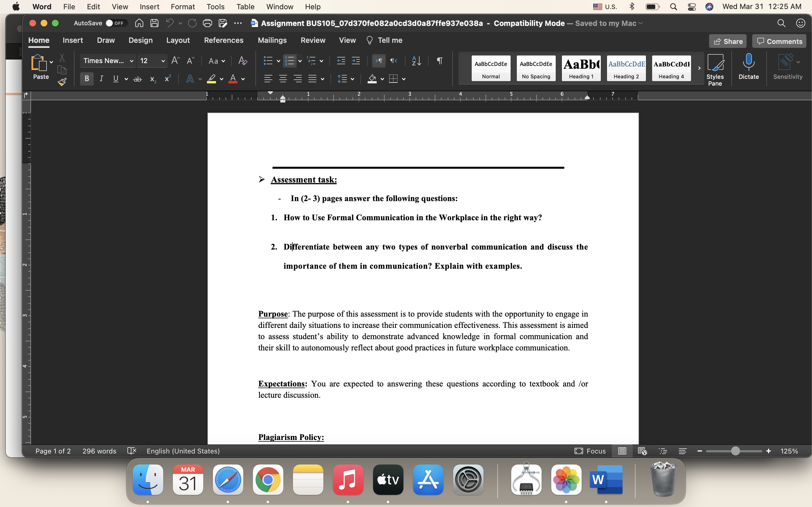Toggle bold formatting

point(86,79)
